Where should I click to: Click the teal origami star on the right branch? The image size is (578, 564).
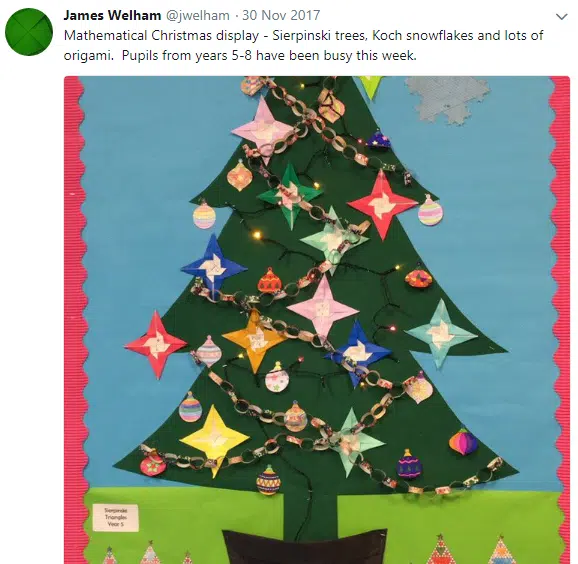pyautogui.click(x=441, y=334)
